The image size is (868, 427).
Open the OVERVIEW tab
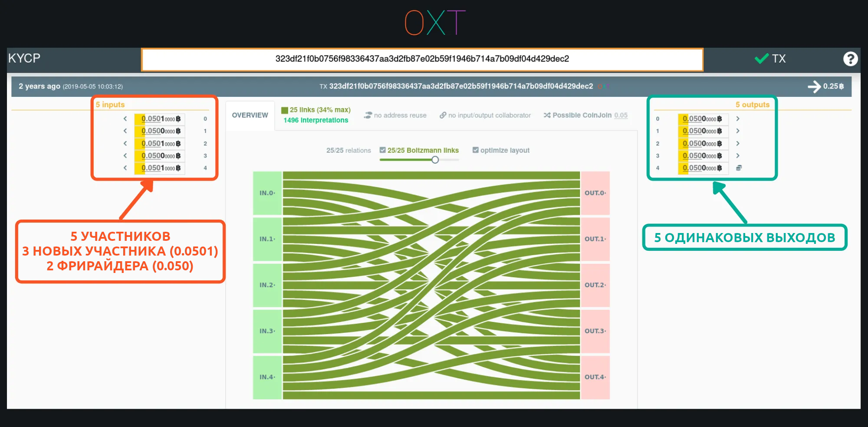pos(250,115)
